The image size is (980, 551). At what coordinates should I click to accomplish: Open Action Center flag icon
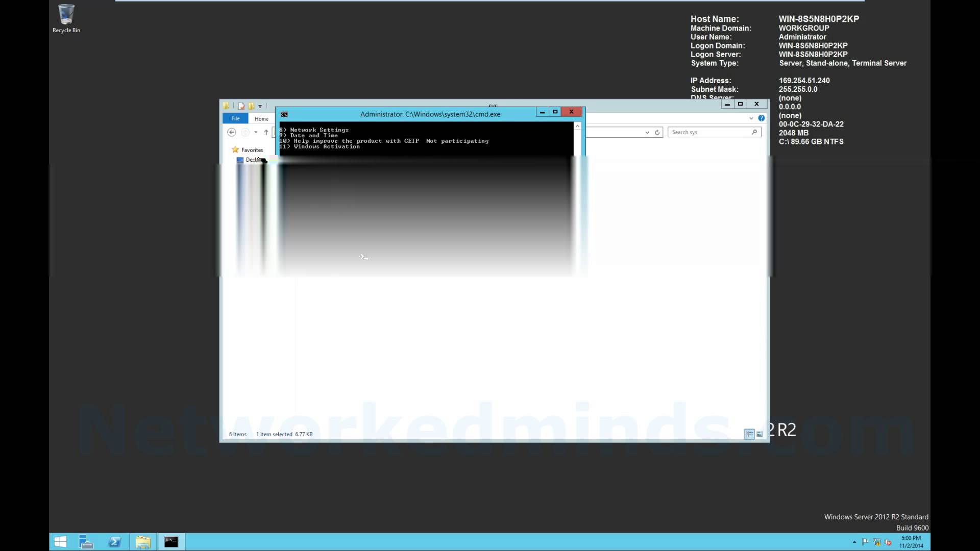(x=865, y=542)
